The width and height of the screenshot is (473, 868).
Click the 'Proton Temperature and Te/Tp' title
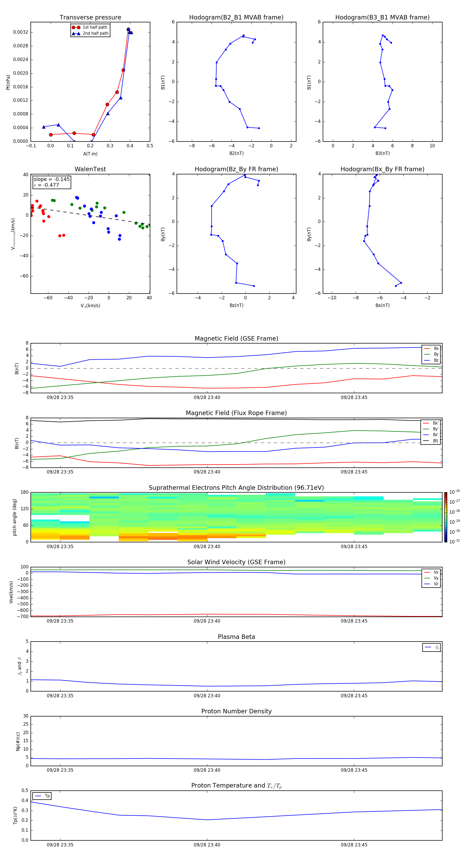236,785
